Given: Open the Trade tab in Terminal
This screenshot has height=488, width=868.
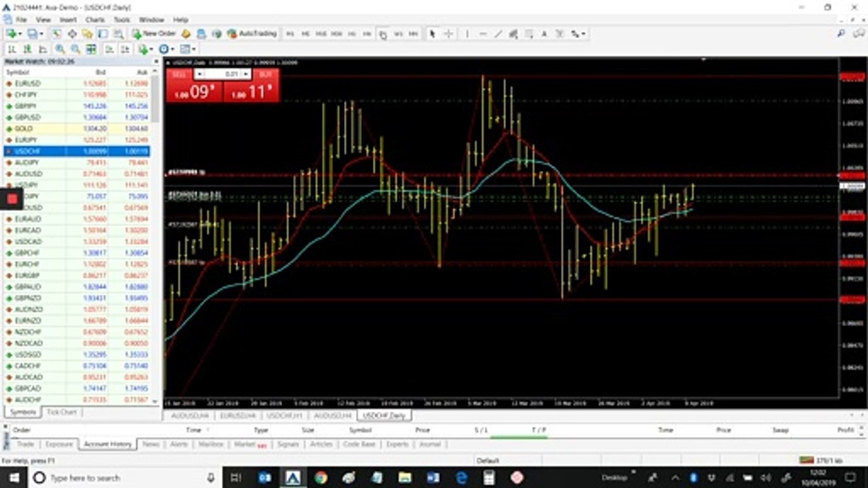Looking at the screenshot, I should pyautogui.click(x=25, y=444).
